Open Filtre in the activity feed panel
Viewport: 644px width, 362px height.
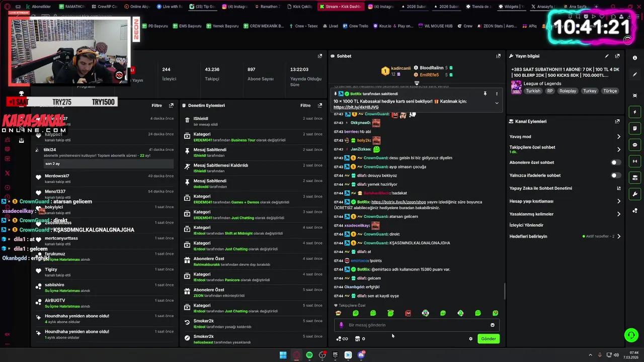[156, 106]
